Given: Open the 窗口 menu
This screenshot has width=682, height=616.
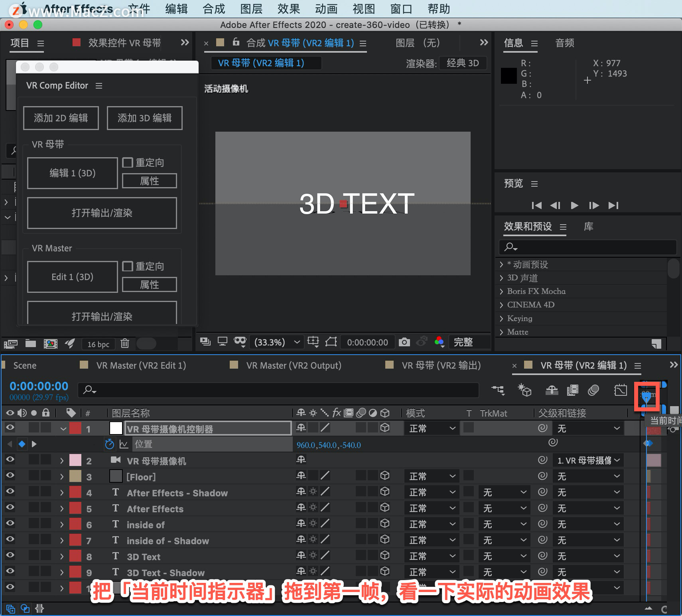Looking at the screenshot, I should (x=401, y=9).
